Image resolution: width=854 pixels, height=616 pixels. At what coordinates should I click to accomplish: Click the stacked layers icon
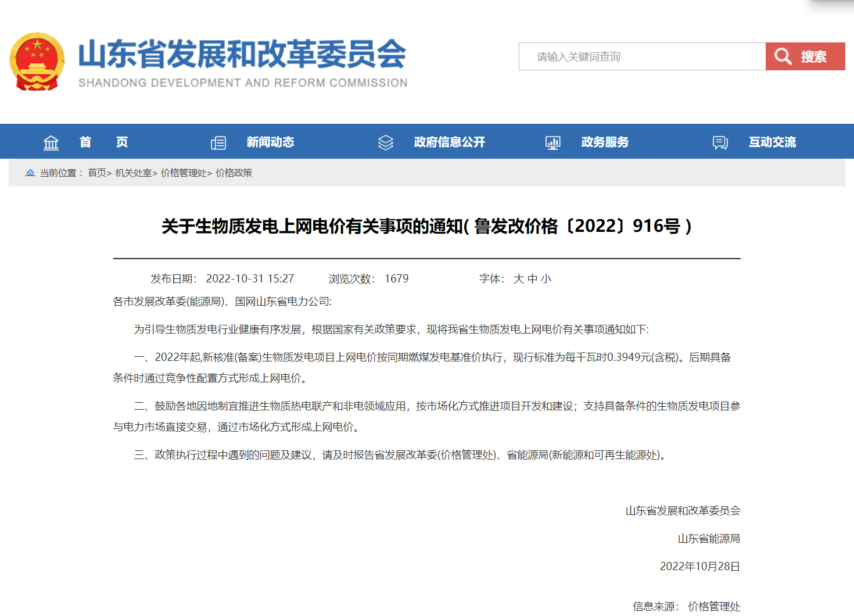click(x=386, y=142)
